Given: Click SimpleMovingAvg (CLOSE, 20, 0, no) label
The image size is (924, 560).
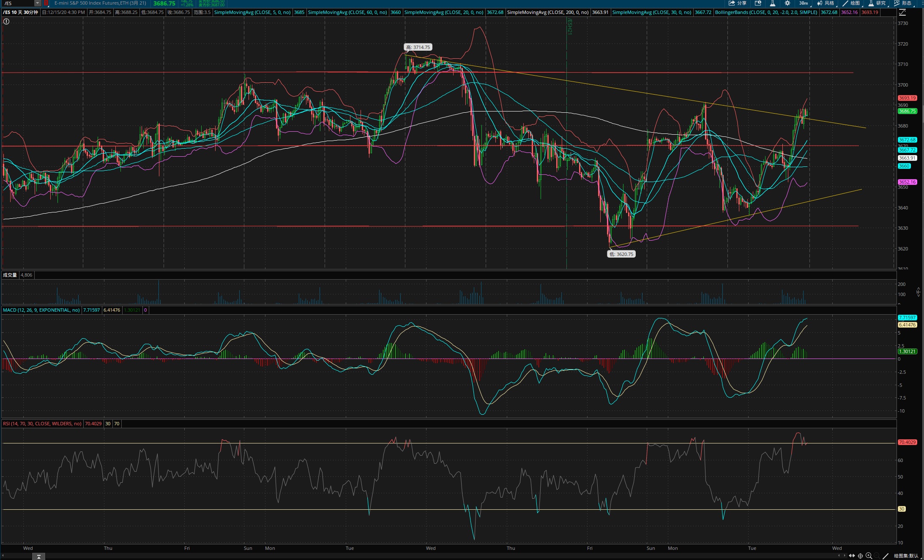Looking at the screenshot, I should (x=444, y=12).
